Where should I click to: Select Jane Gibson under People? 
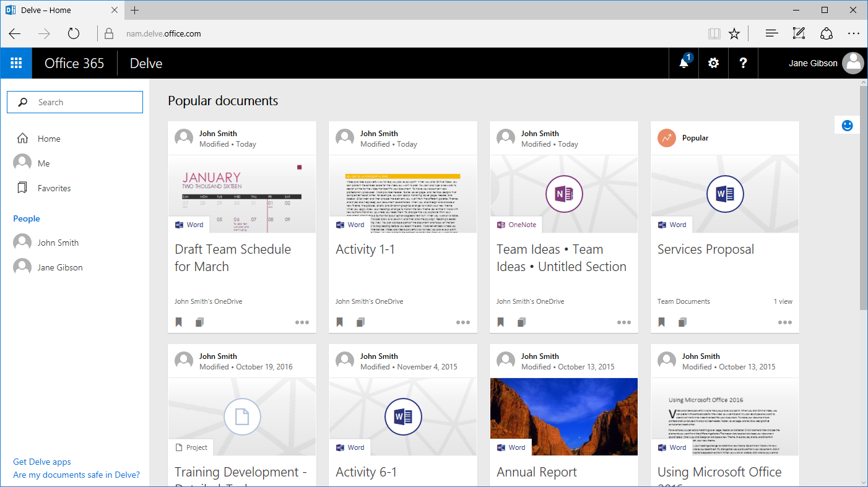tap(48, 267)
